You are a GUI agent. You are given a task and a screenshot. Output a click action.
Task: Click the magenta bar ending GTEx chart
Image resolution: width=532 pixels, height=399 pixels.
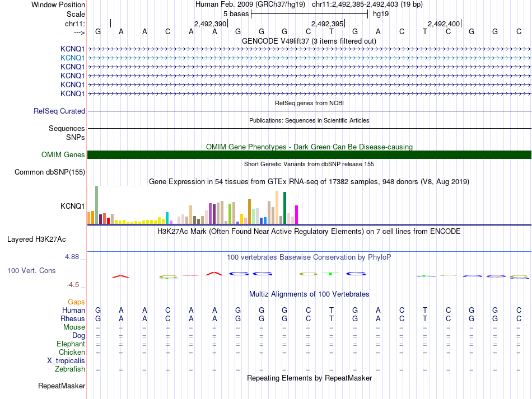point(296,214)
